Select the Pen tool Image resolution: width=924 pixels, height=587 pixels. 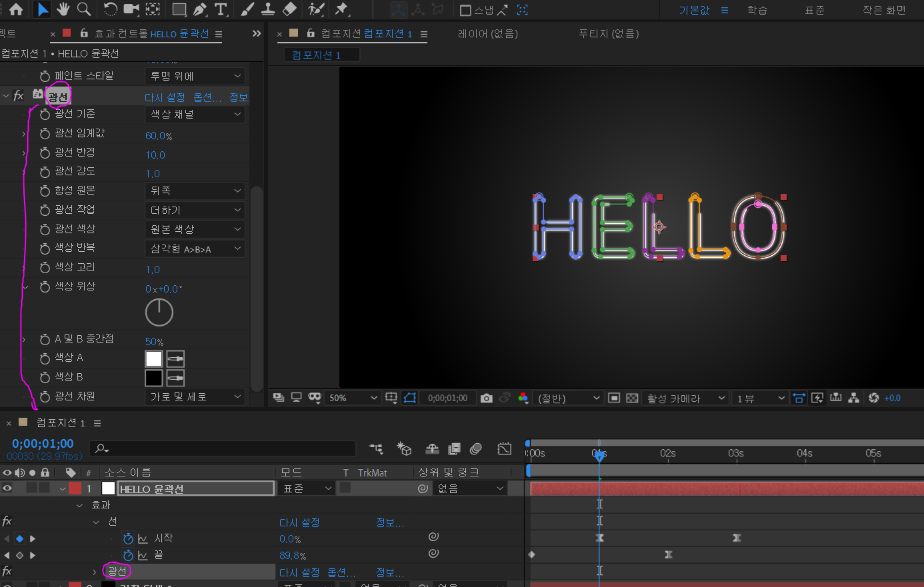(200, 9)
